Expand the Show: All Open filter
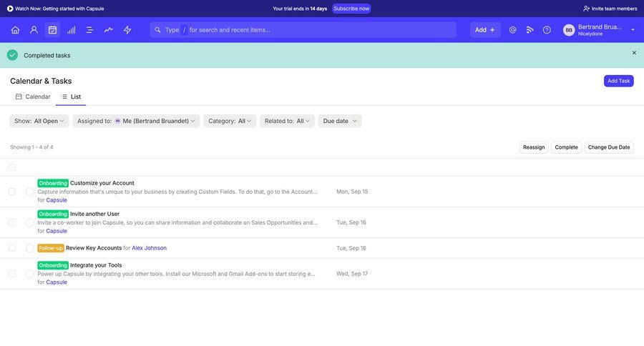644x346 pixels. [39, 121]
